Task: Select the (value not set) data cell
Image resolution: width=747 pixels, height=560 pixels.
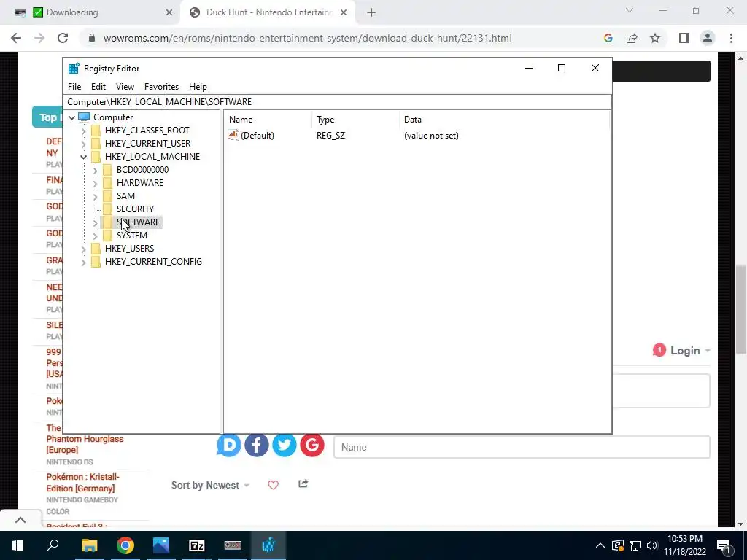Action: coord(431,136)
